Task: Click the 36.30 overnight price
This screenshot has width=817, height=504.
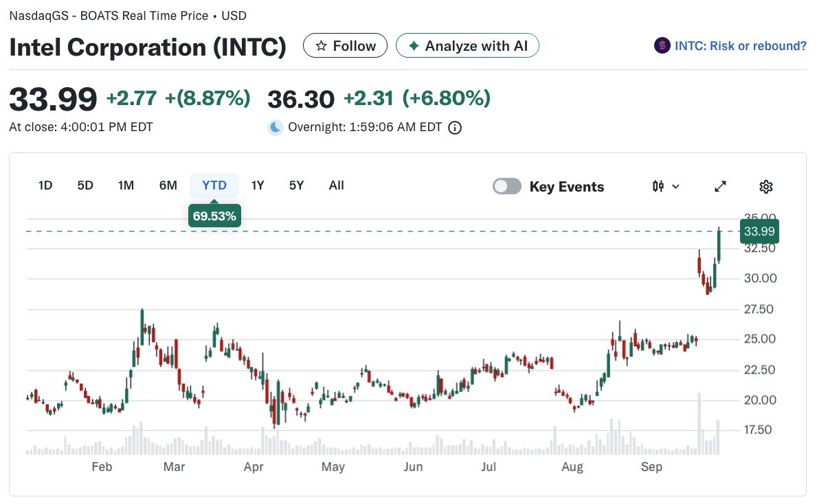Action: coord(301,99)
